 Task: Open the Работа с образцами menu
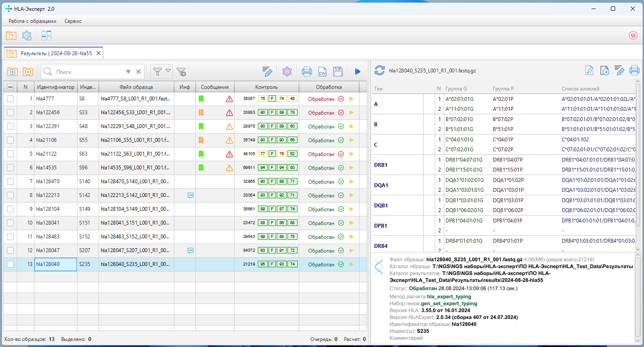tap(32, 21)
